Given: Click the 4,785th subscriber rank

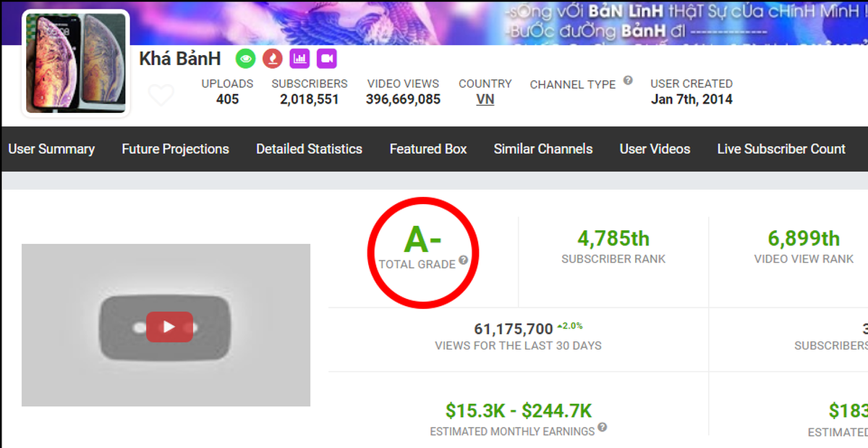Looking at the screenshot, I should click(x=613, y=238).
